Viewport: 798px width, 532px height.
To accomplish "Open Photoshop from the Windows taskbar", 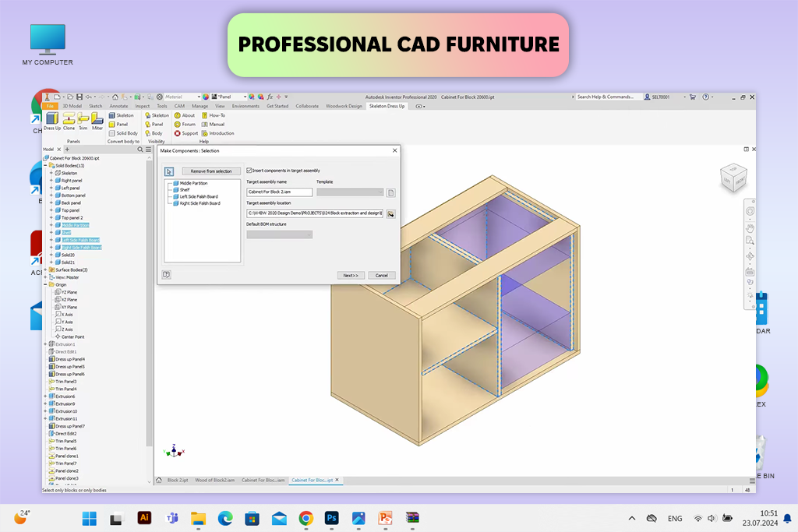I will tap(332, 518).
